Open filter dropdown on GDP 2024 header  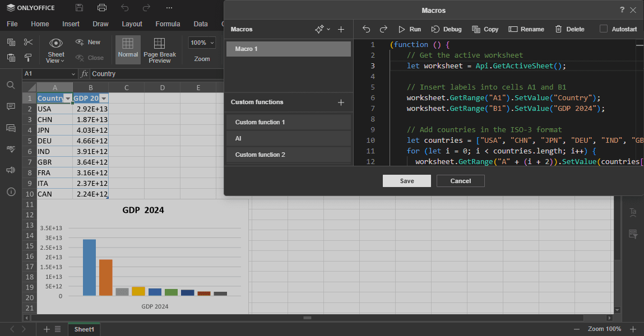click(104, 99)
